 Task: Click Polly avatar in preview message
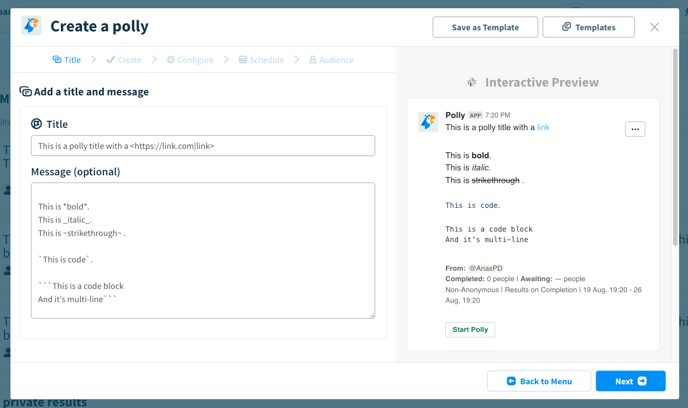click(428, 122)
